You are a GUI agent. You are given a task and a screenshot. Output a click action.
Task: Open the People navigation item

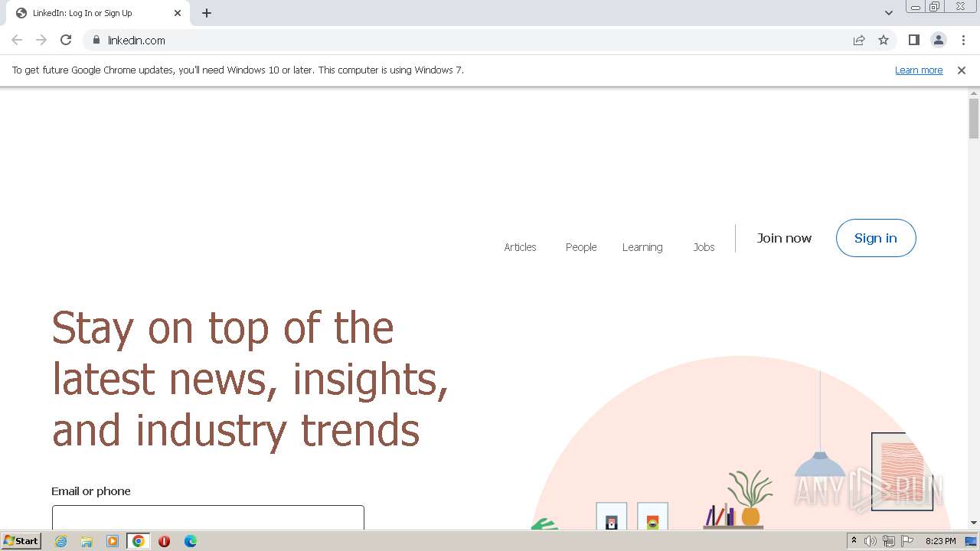pyautogui.click(x=581, y=247)
